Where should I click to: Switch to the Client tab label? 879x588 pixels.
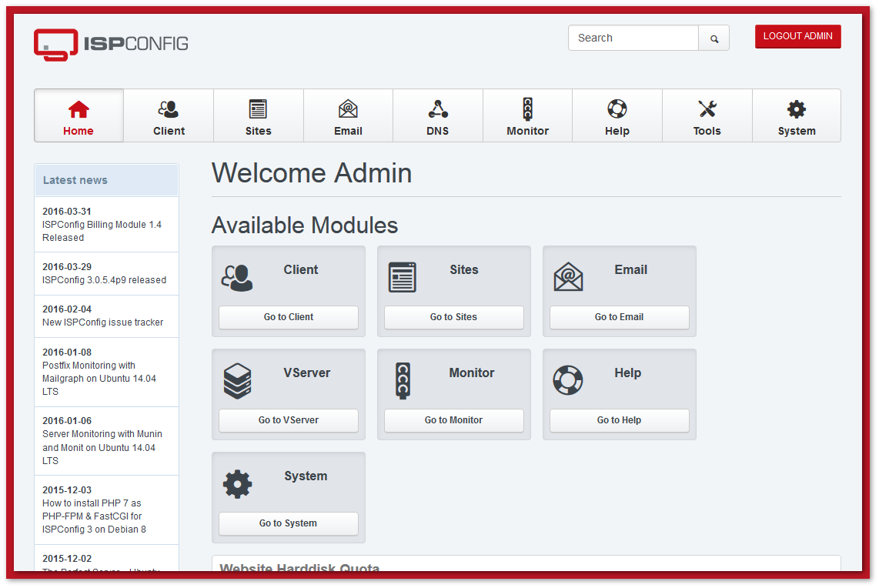pos(169,131)
